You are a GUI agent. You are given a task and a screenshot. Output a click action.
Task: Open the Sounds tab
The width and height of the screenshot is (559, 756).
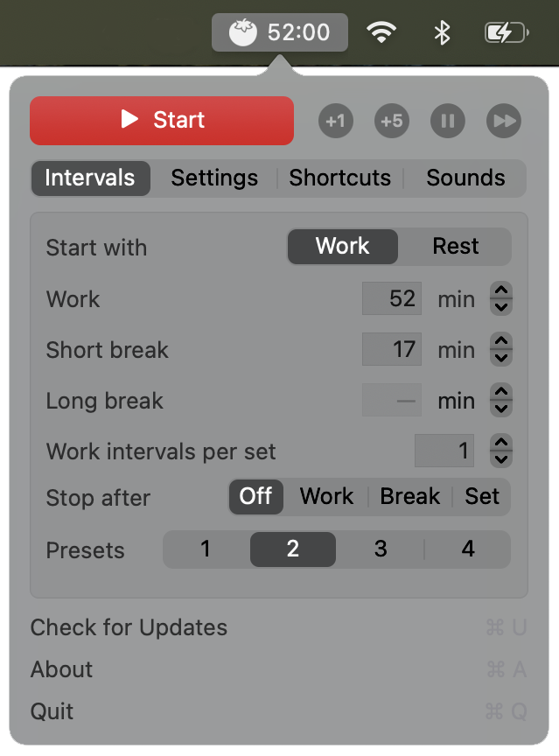click(465, 178)
